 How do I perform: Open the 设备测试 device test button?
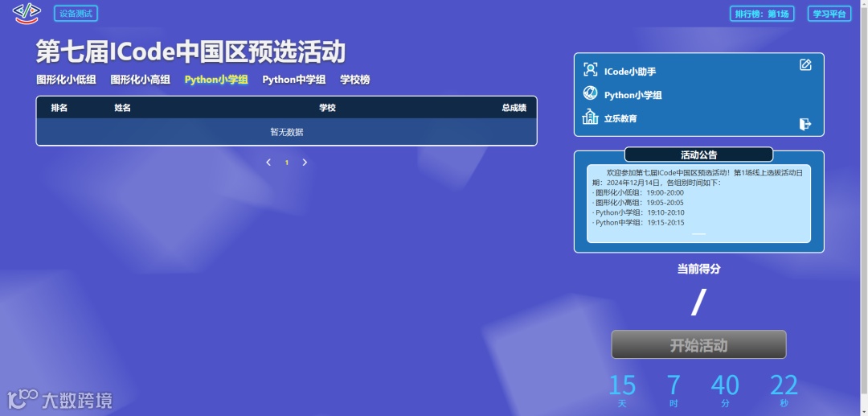coord(76,14)
